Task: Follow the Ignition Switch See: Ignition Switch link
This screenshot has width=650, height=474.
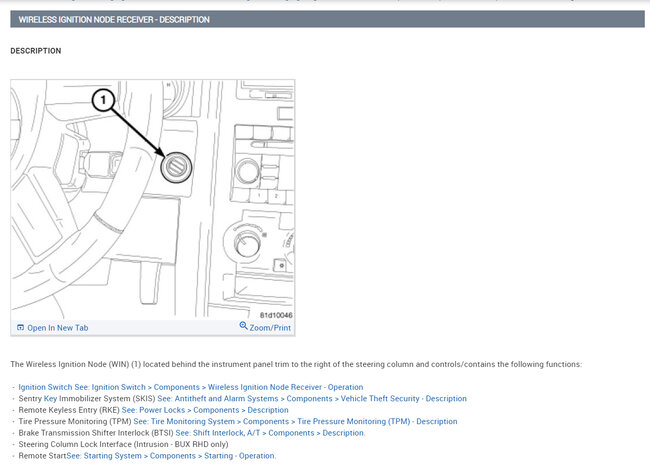Action: coord(82,387)
